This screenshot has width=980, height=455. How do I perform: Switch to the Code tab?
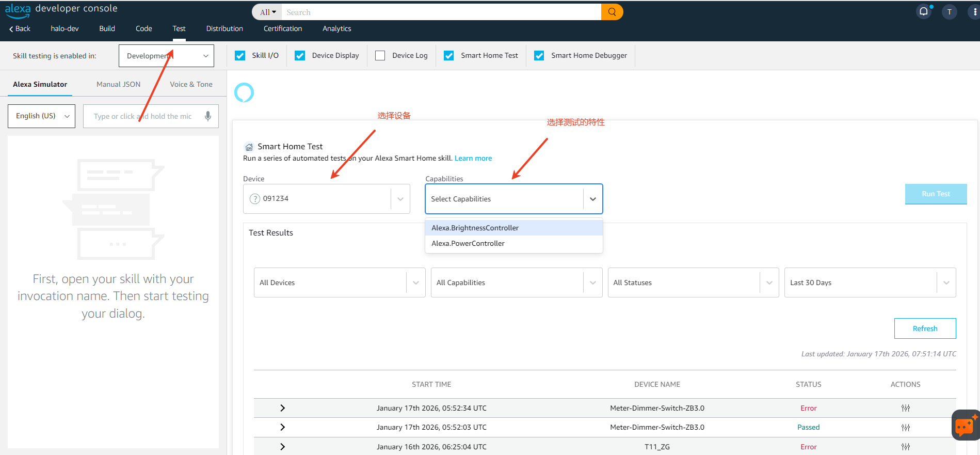coord(144,28)
